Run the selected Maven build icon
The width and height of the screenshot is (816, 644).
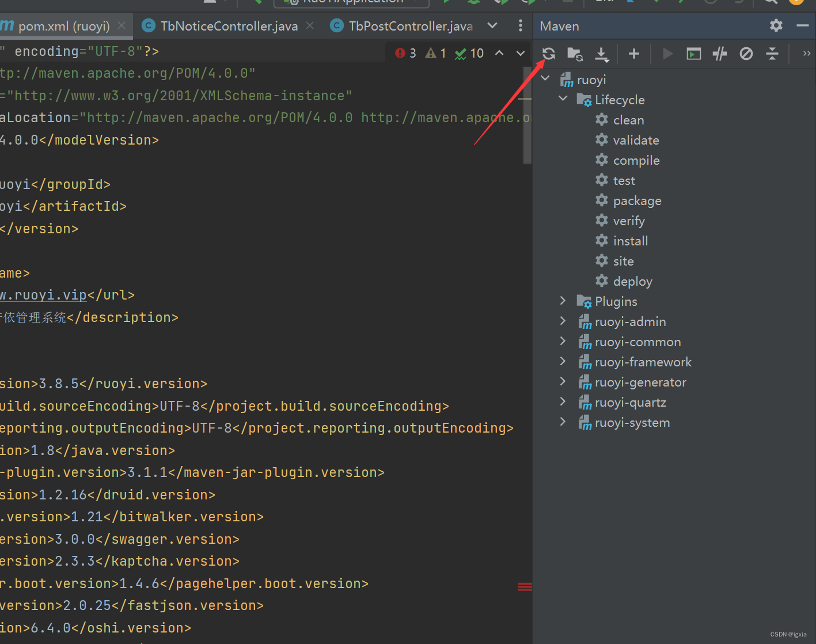tap(668, 54)
